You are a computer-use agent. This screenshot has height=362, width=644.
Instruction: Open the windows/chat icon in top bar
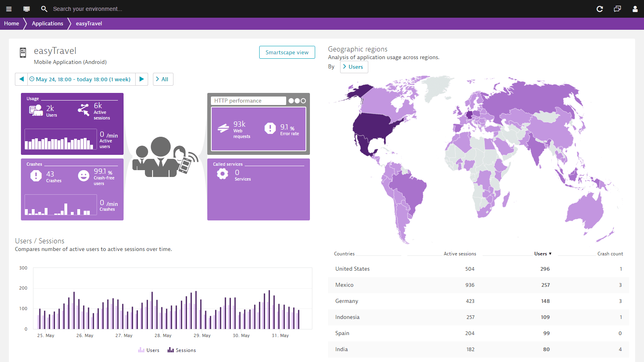click(617, 9)
